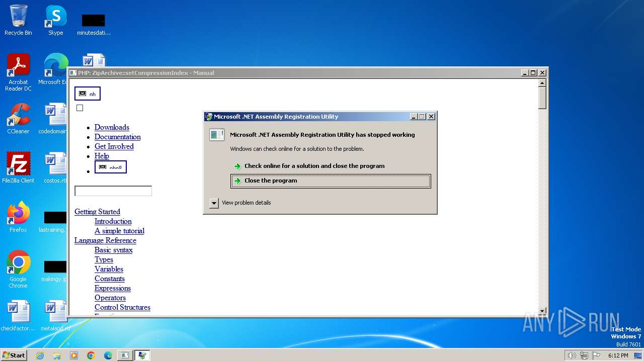Click the PHP Manual scrollbar up arrow
The height and width of the screenshot is (362, 644).
(542, 83)
